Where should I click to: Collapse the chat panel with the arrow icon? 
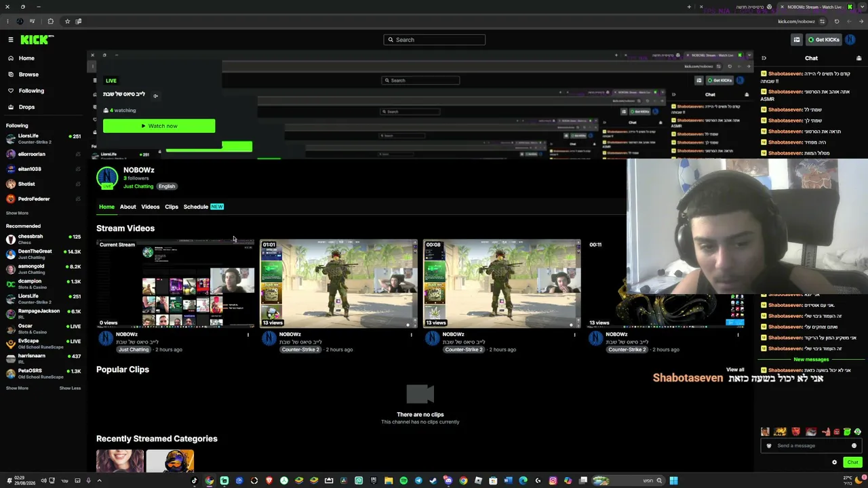[764, 58]
